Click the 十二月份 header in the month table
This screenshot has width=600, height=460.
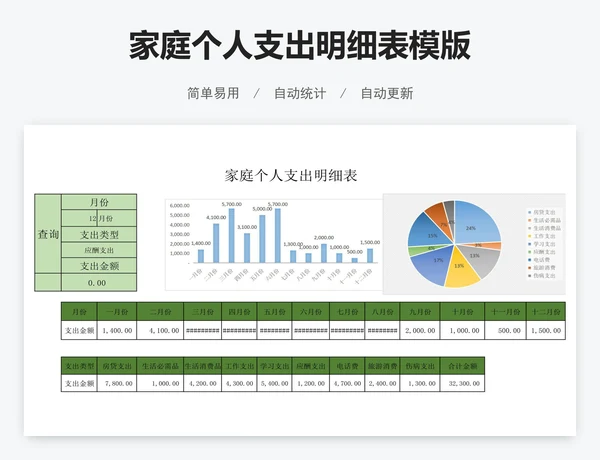(546, 312)
